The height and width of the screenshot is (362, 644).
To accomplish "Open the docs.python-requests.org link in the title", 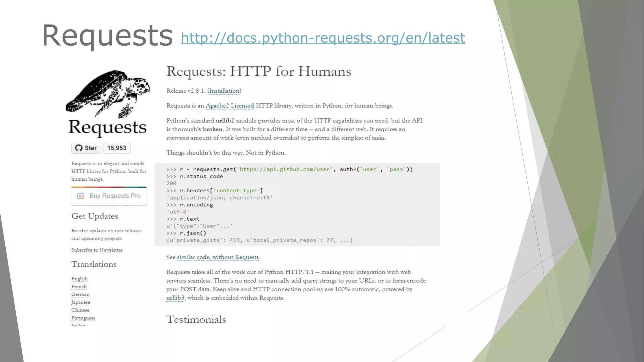I will [x=323, y=38].
